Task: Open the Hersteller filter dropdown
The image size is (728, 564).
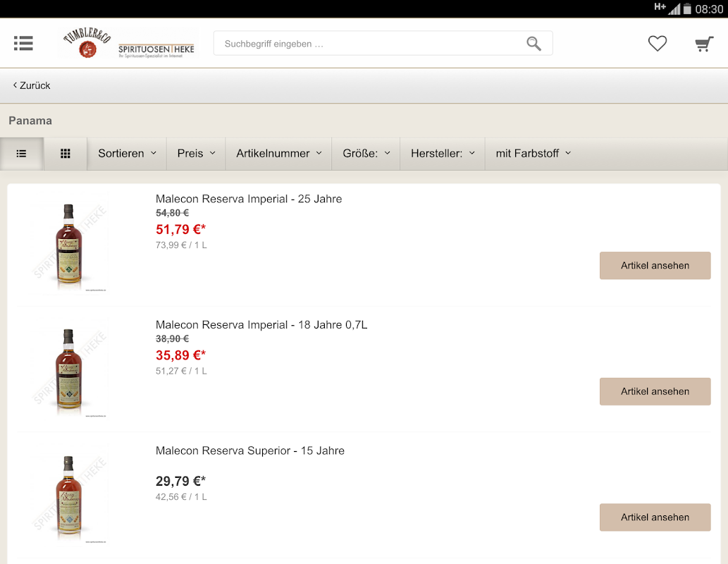Action: [x=443, y=154]
